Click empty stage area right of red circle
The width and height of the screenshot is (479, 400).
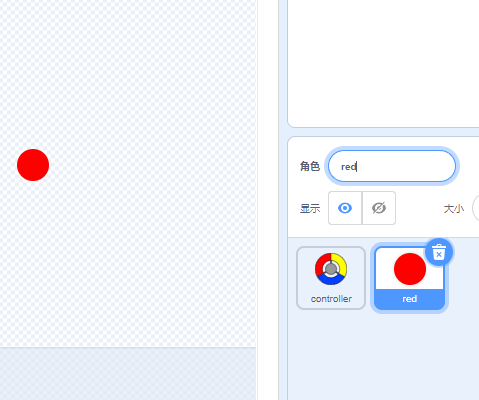(x=150, y=165)
